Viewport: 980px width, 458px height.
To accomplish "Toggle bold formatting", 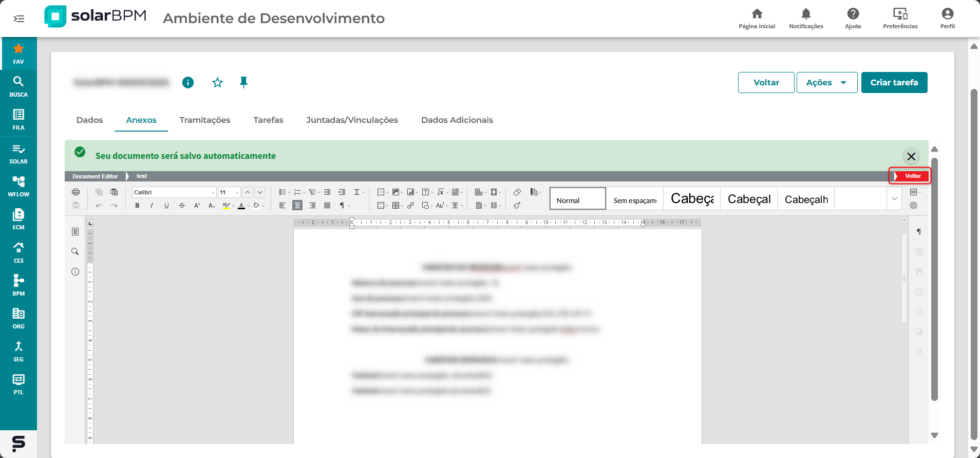I will pyautogui.click(x=137, y=206).
